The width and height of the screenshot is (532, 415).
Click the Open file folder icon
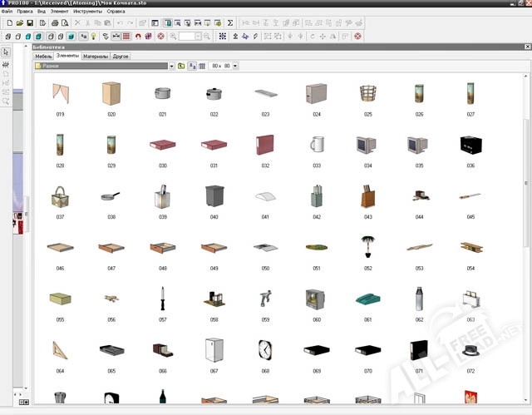coord(18,23)
